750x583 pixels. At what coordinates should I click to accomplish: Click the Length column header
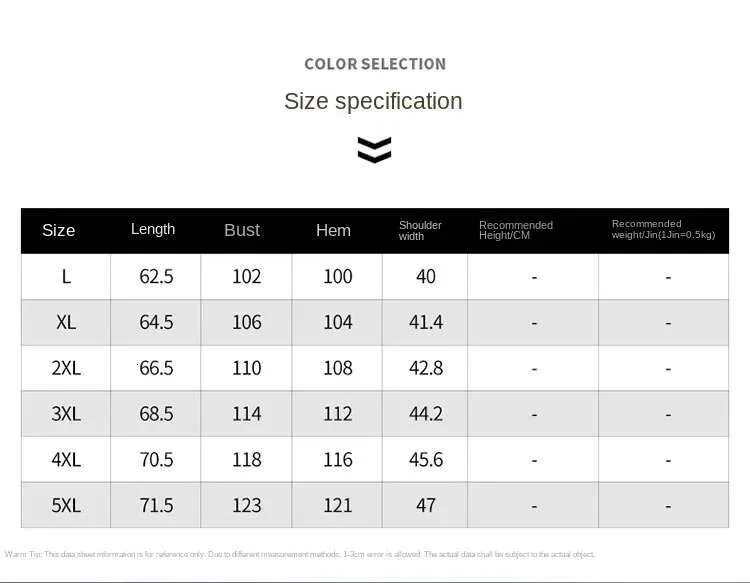pos(153,229)
